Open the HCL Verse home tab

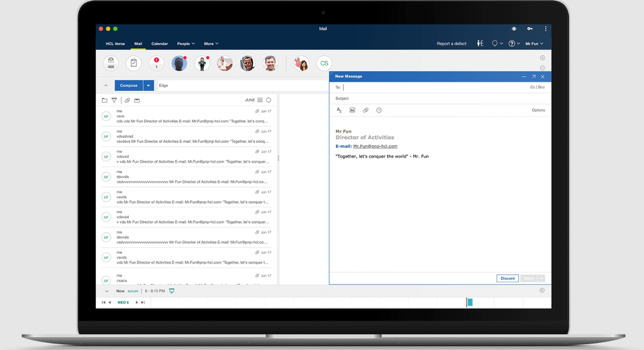[115, 44]
